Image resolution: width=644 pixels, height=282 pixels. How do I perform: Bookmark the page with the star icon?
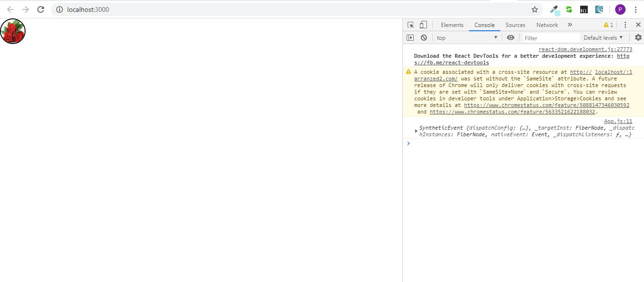pyautogui.click(x=534, y=9)
